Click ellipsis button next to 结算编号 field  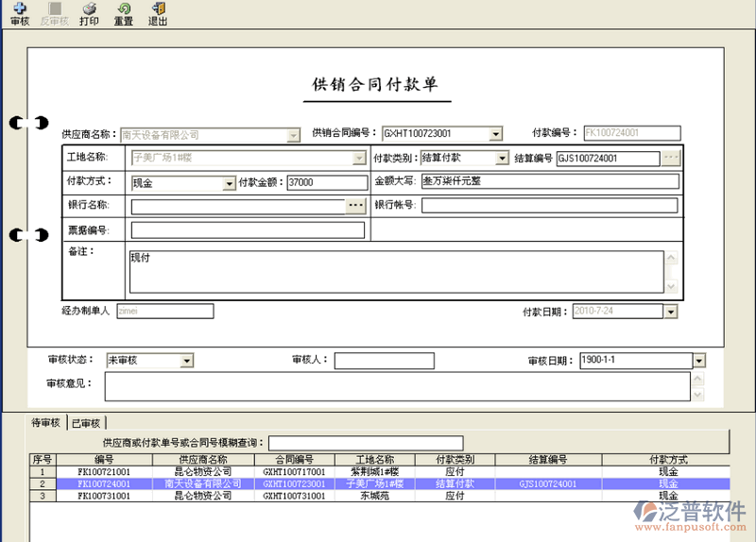[671, 158]
